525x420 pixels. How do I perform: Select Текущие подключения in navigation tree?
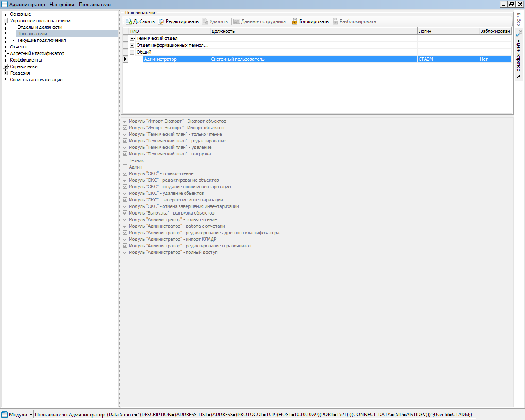(41, 40)
